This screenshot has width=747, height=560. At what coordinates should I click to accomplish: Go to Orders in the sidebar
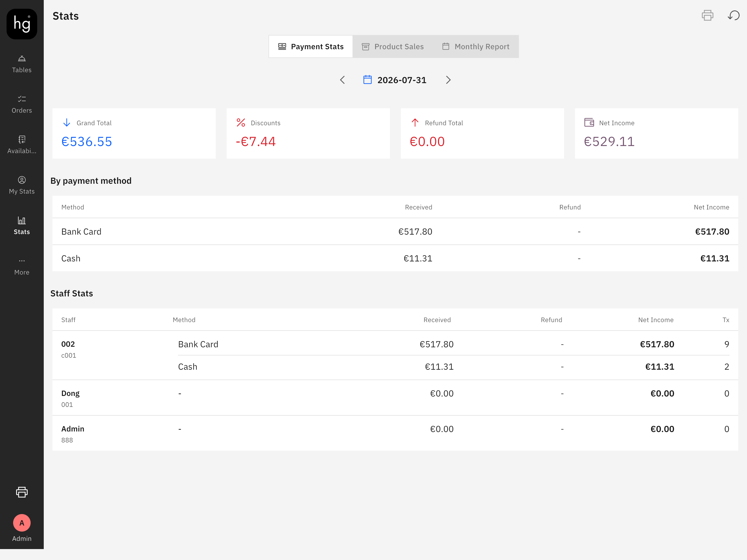[x=22, y=105]
